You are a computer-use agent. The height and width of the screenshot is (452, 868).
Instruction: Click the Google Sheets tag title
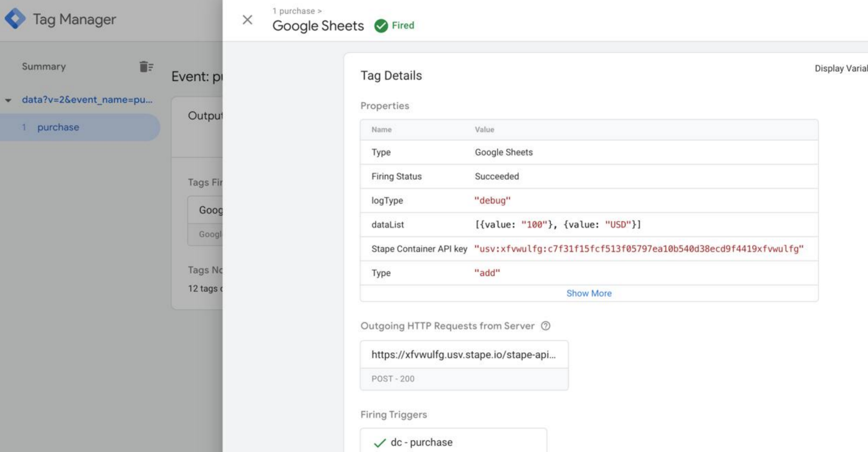(317, 26)
